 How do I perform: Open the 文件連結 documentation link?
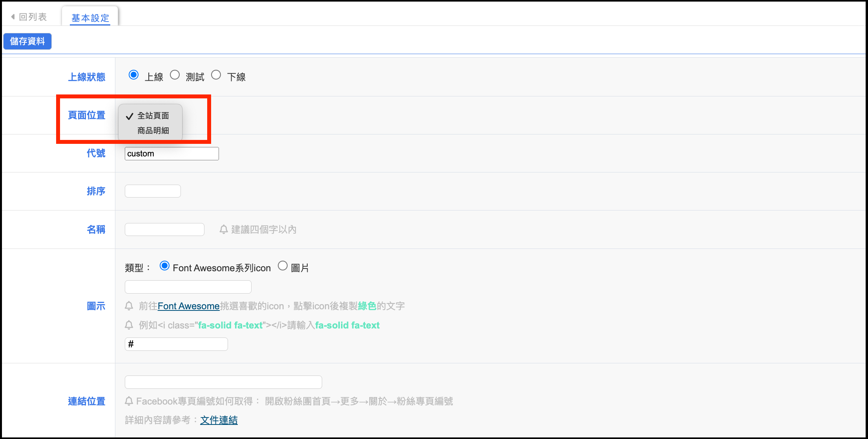click(x=219, y=420)
